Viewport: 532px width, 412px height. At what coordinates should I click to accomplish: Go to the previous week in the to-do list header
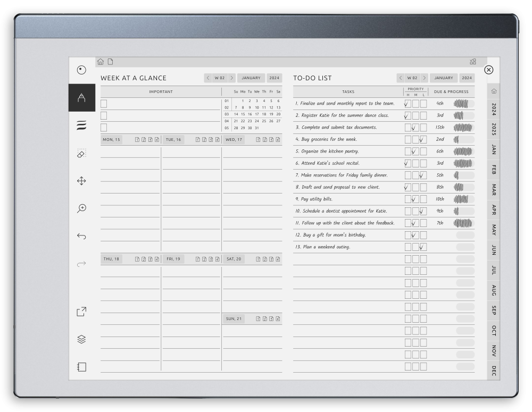click(x=401, y=78)
